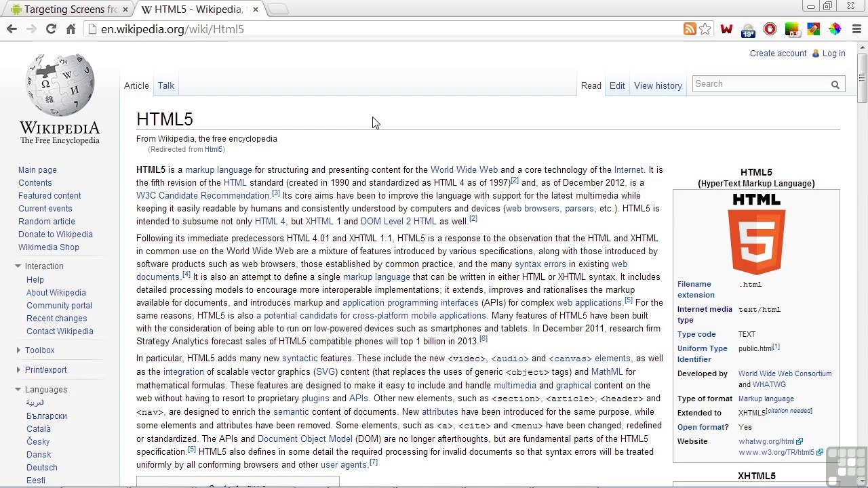Open the color wheel picker extension
Viewport: 868px width, 488px height.
tap(835, 29)
